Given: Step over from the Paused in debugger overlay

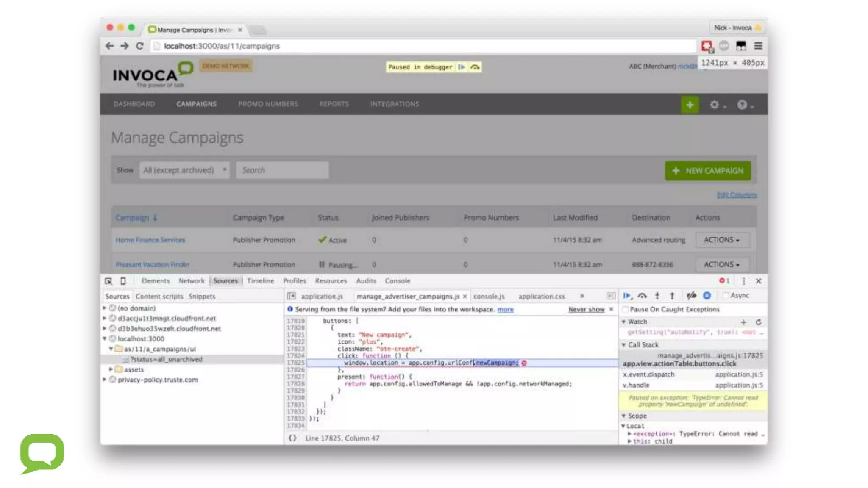Looking at the screenshot, I should tap(475, 67).
